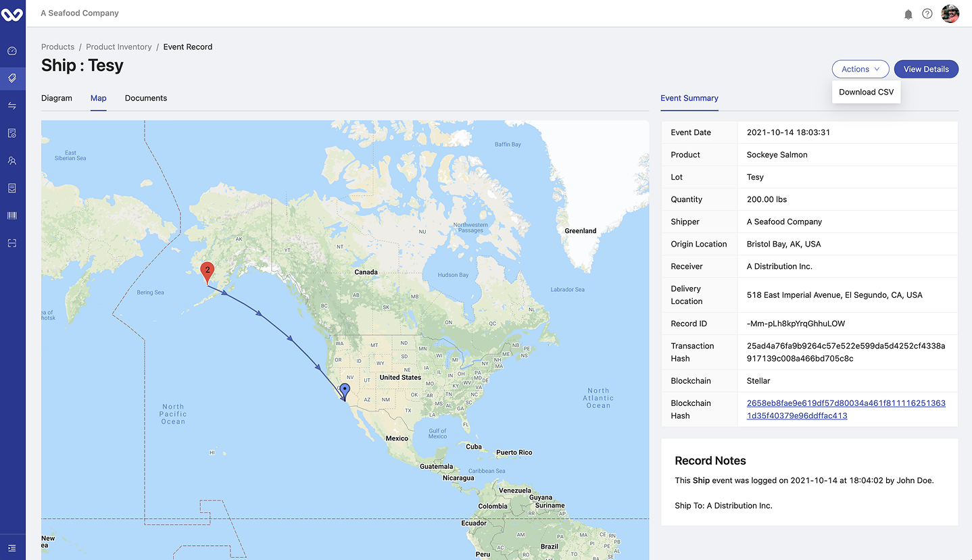Open the dashboard gauge icon in sidebar
Image resolution: width=972 pixels, height=560 pixels.
point(12,51)
